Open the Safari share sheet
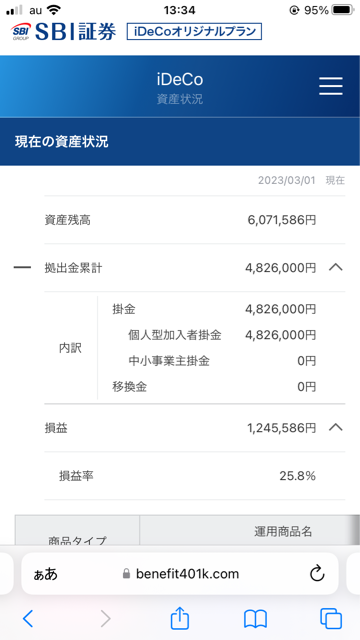Screen dimensions: 360x640 [x=180, y=618]
